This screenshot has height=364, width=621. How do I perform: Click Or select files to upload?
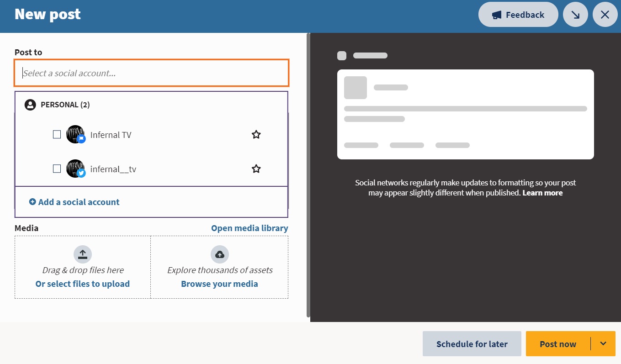click(83, 284)
